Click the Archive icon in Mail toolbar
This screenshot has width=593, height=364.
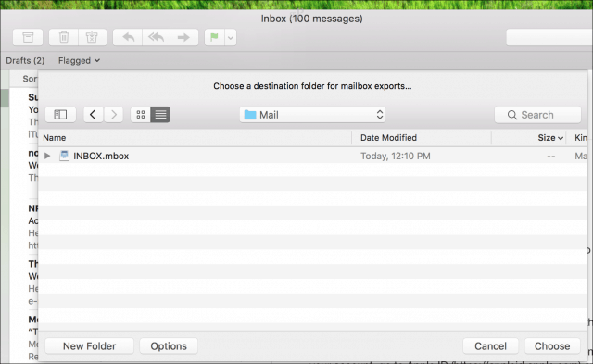(x=28, y=37)
